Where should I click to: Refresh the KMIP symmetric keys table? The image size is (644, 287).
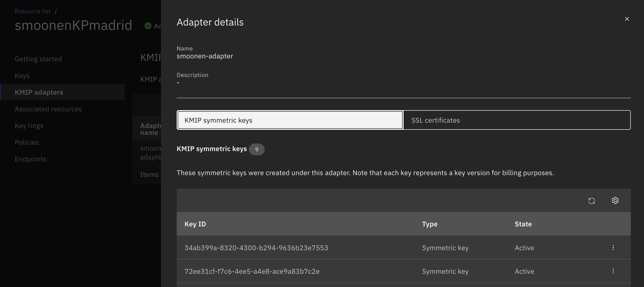591,201
